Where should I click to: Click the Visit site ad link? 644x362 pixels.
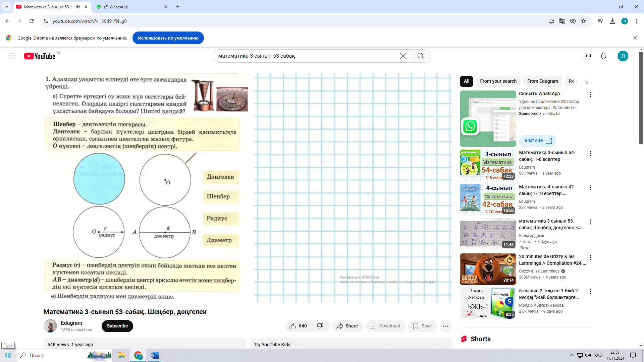click(x=537, y=141)
